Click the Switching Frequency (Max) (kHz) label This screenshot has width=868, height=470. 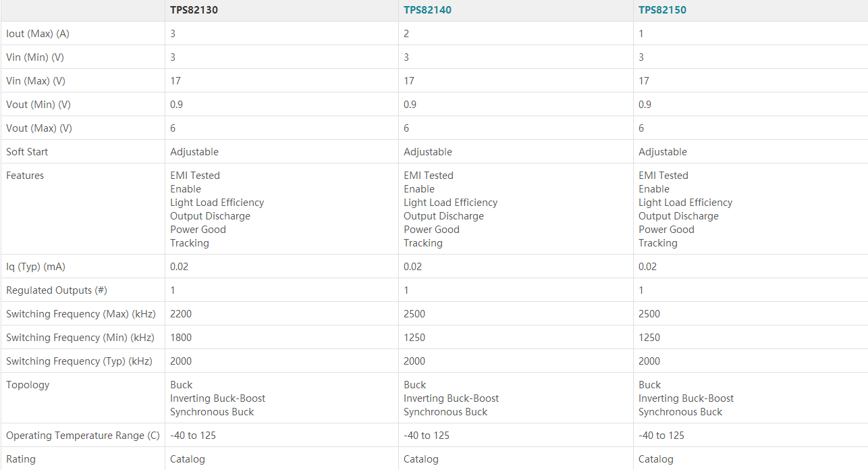(81, 314)
